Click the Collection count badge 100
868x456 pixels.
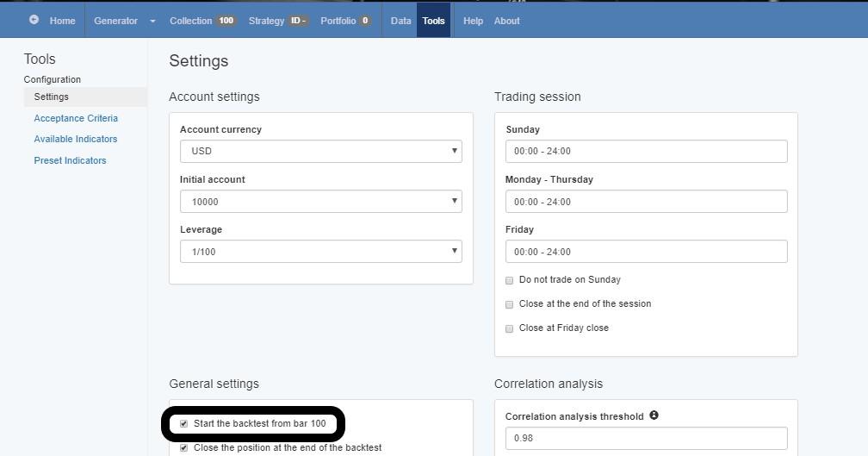(226, 21)
